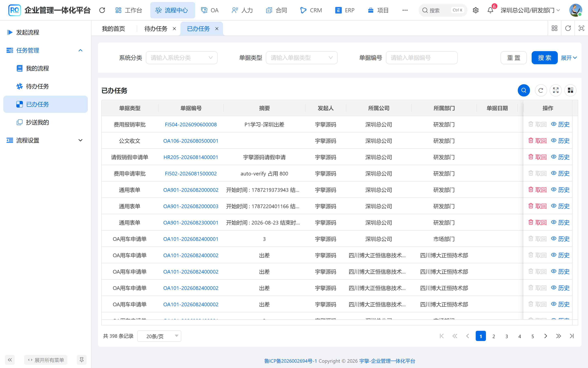View 历史 for 费用报销审批 row

[560, 124]
